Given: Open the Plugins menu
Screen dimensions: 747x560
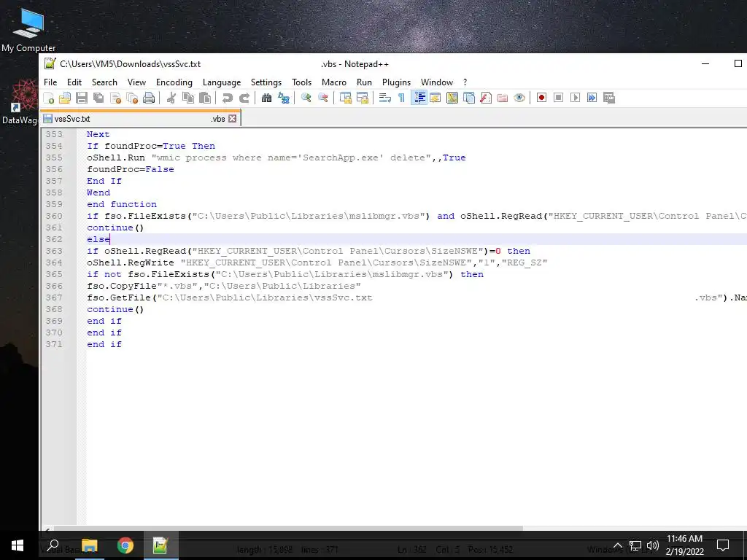Looking at the screenshot, I should [396, 82].
